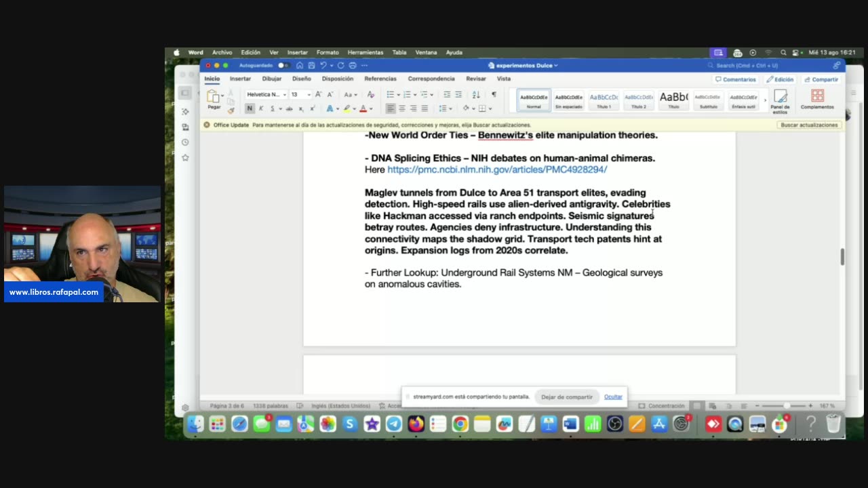
Task: Print the document using the printer icon
Action: point(352,66)
